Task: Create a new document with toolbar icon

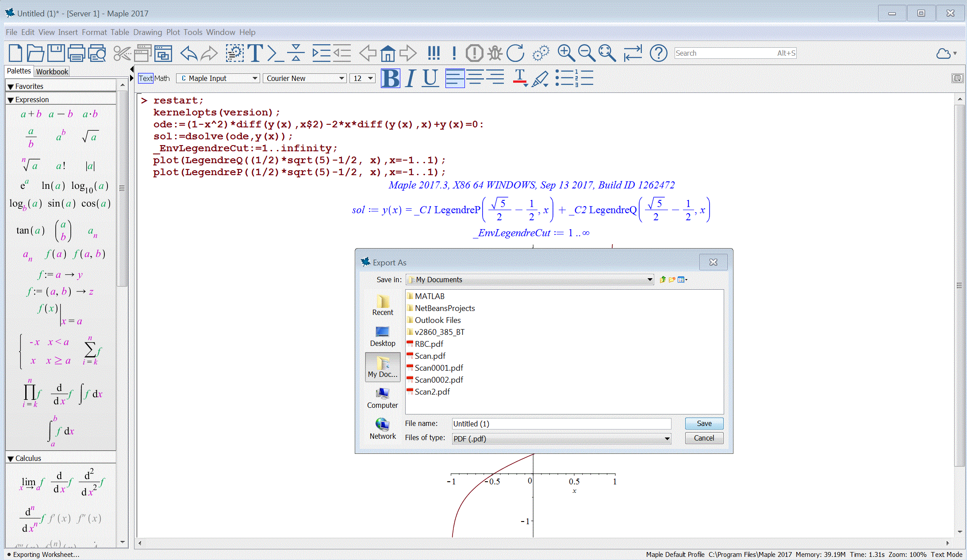Action: 15,53
